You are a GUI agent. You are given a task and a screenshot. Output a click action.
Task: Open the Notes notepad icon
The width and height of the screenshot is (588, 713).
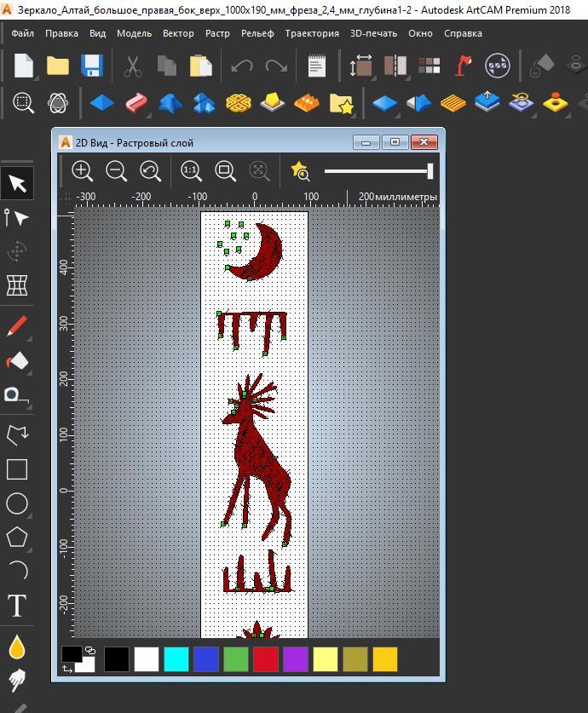[316, 66]
